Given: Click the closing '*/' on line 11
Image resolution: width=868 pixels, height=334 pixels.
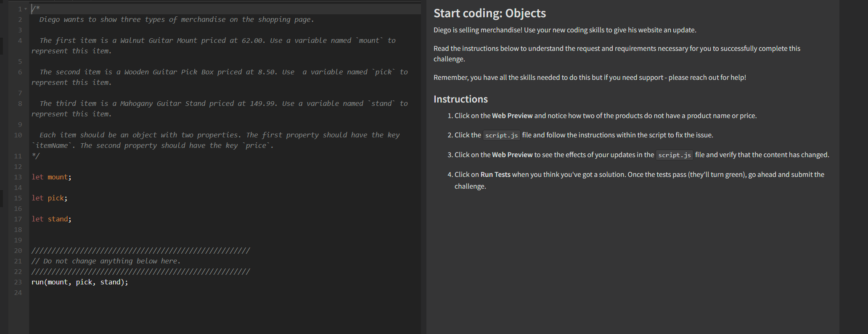Looking at the screenshot, I should tap(36, 156).
